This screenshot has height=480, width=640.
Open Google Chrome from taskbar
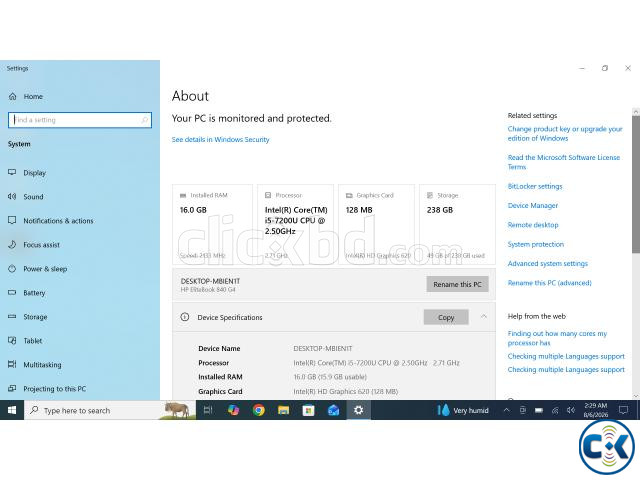[x=258, y=410]
